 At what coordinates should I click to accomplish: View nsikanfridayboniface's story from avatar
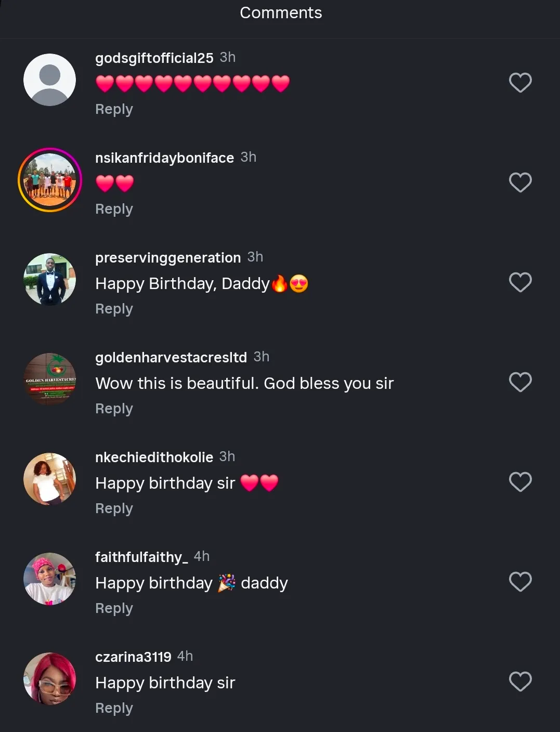pyautogui.click(x=50, y=180)
